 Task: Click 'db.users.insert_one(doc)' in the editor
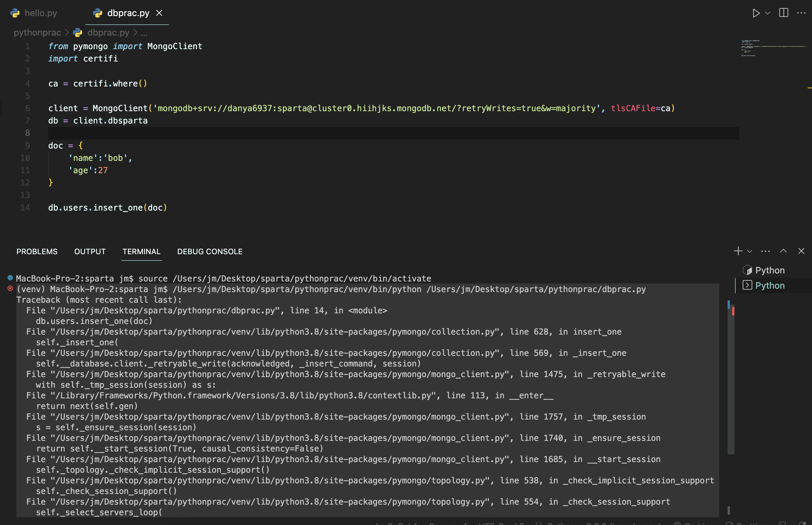(108, 208)
